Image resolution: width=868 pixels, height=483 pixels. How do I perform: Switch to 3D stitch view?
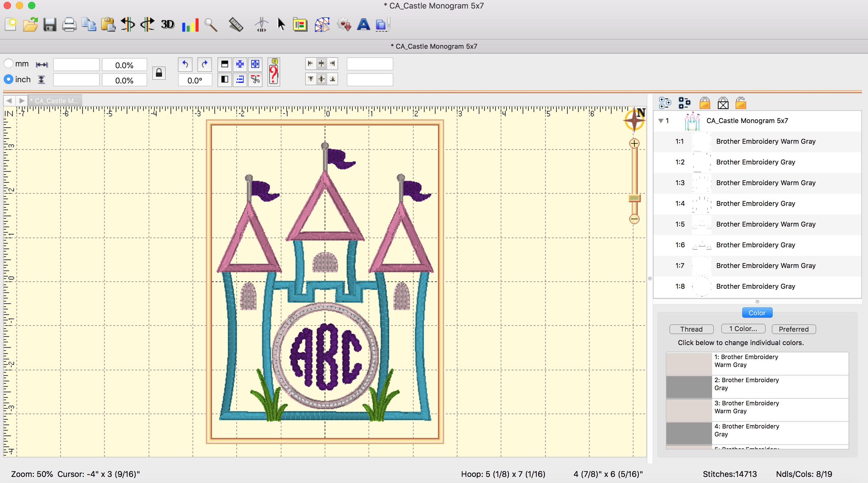(x=167, y=25)
